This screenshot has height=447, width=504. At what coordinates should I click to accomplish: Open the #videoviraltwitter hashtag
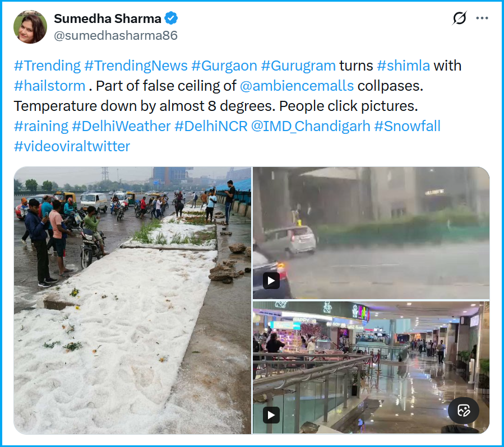(x=72, y=146)
